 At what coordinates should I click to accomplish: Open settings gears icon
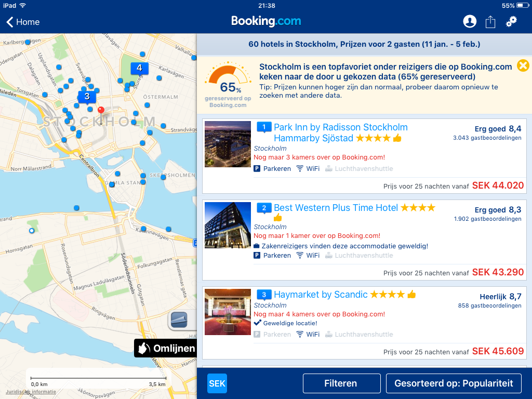511,21
